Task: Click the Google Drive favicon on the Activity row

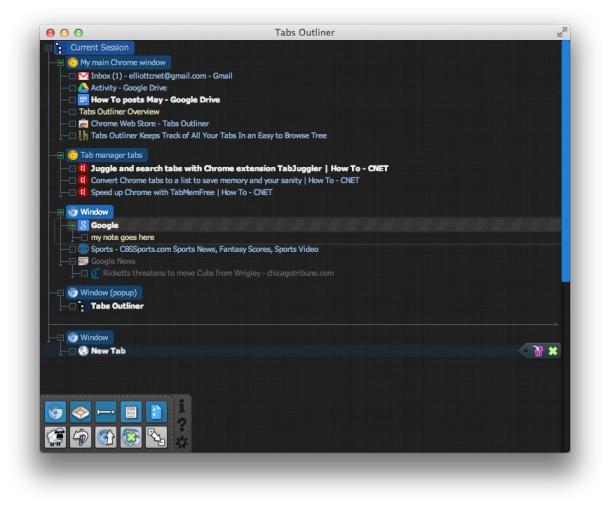Action: tap(83, 88)
